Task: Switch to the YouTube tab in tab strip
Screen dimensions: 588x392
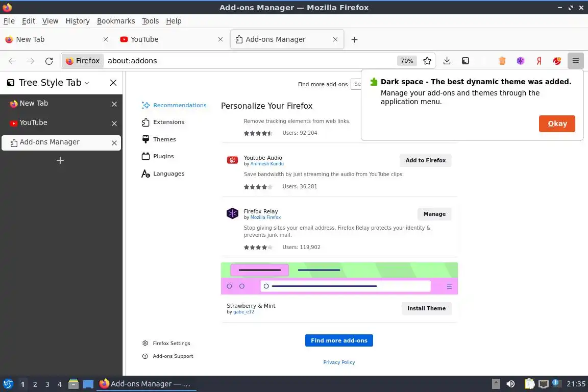Action: coord(171,39)
